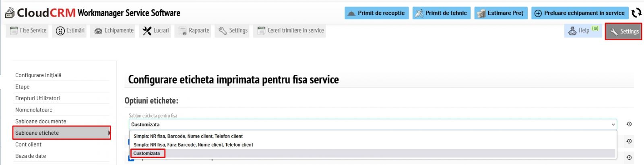Open the Sablon eticheta pentru fisa dropdown
The height and width of the screenshot is (165, 644).
point(373,124)
